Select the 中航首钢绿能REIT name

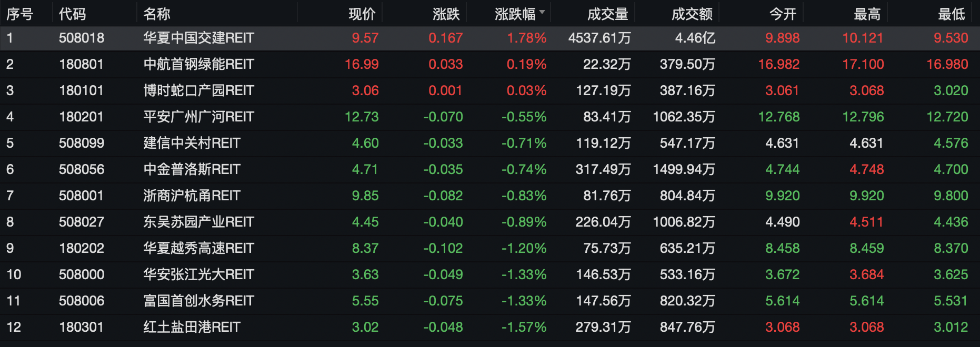[x=198, y=64]
